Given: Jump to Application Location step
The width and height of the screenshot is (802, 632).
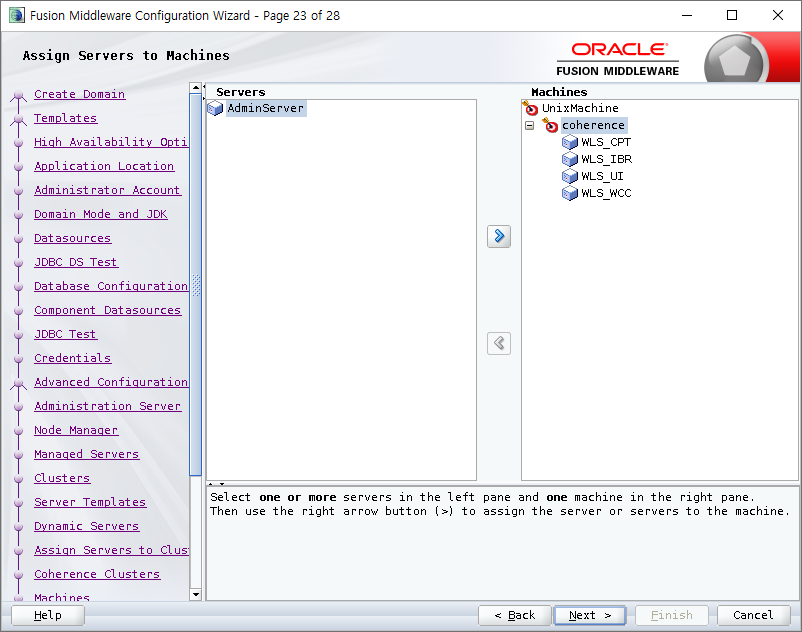Looking at the screenshot, I should [x=104, y=166].
